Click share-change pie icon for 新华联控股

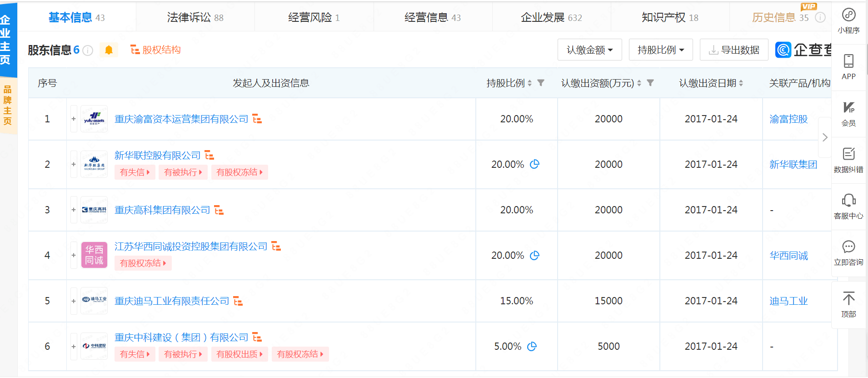click(x=535, y=164)
